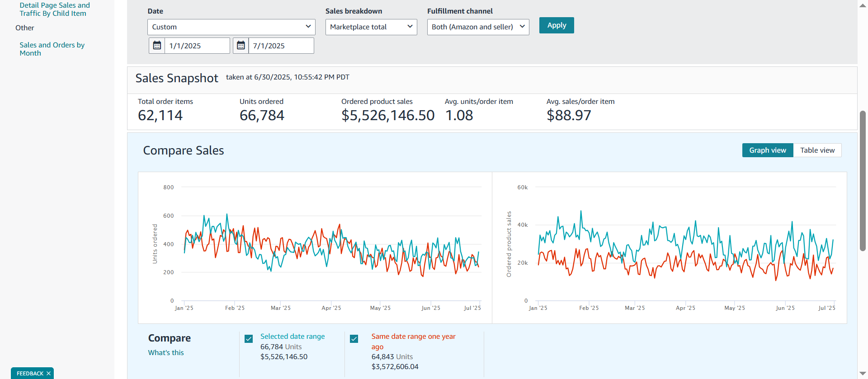
Task: Click the scrollbar down arrow
Action: click(863, 374)
